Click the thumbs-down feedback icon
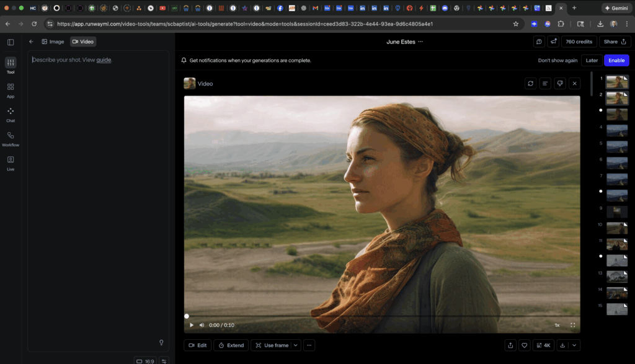Image resolution: width=635 pixels, height=364 pixels. pyautogui.click(x=560, y=83)
